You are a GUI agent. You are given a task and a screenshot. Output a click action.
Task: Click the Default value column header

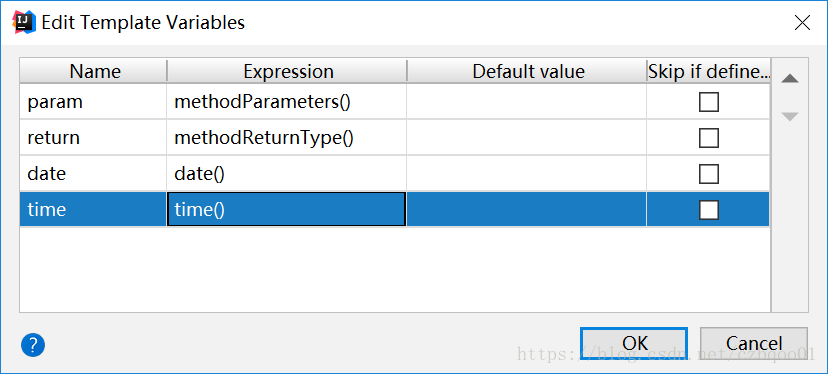[x=527, y=71]
